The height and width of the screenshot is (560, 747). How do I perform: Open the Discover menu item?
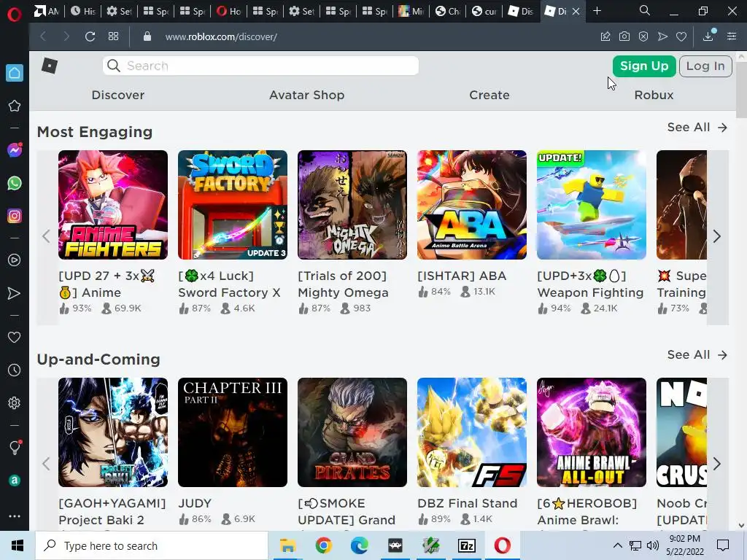point(117,95)
